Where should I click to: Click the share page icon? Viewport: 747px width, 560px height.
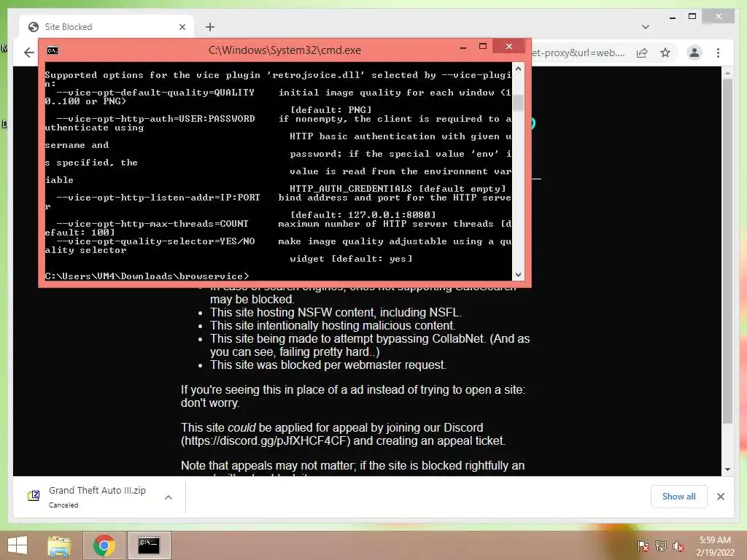[x=642, y=52]
